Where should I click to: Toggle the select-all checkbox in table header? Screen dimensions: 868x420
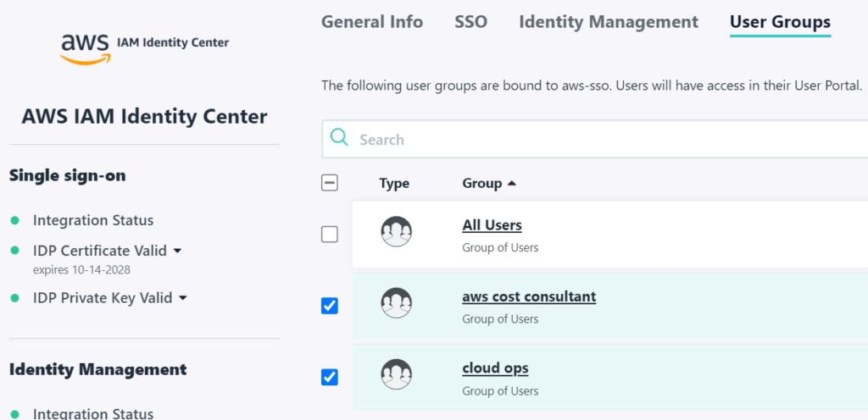pyautogui.click(x=330, y=183)
